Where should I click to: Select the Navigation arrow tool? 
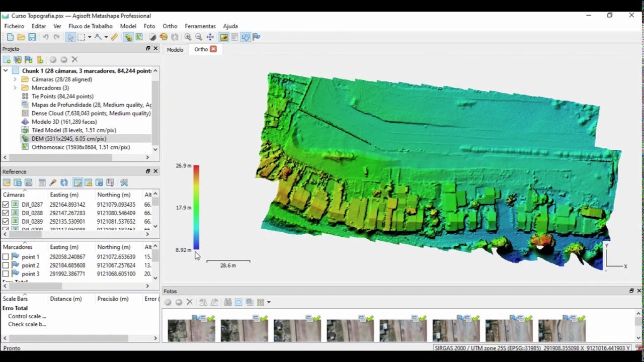pos(70,37)
